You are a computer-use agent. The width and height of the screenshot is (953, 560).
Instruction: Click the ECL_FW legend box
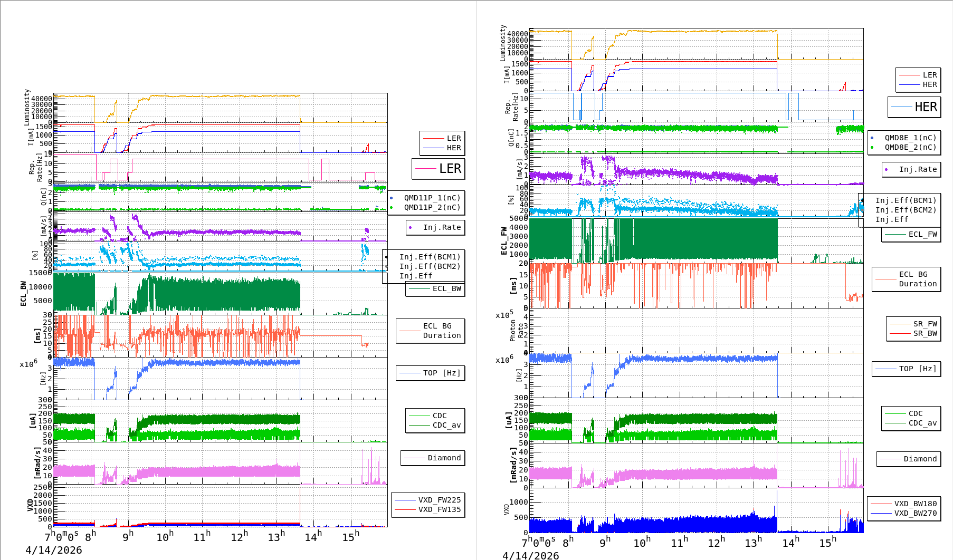coord(911,234)
